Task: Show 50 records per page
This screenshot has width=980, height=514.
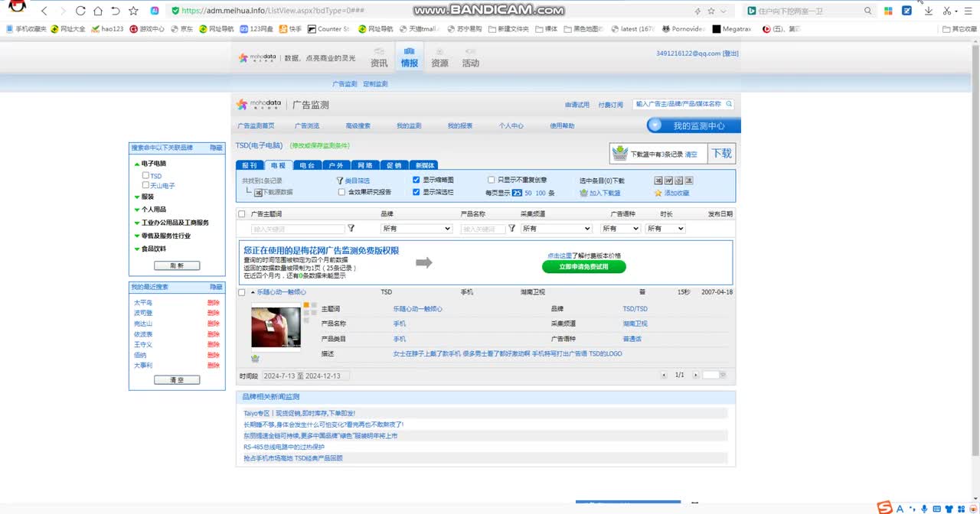Action: click(528, 193)
